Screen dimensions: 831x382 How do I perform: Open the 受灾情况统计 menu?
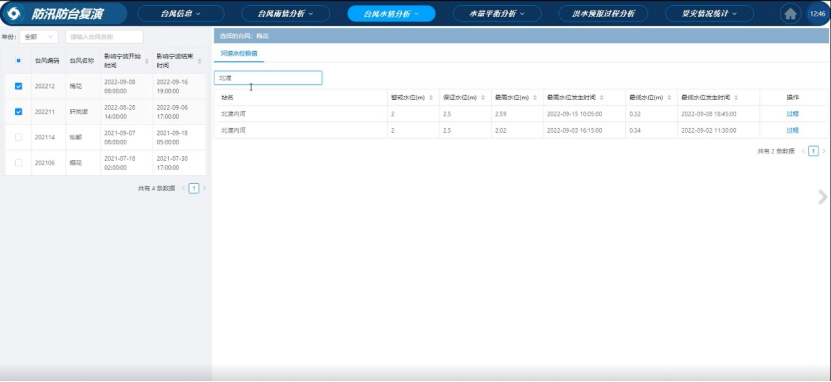[x=709, y=14]
